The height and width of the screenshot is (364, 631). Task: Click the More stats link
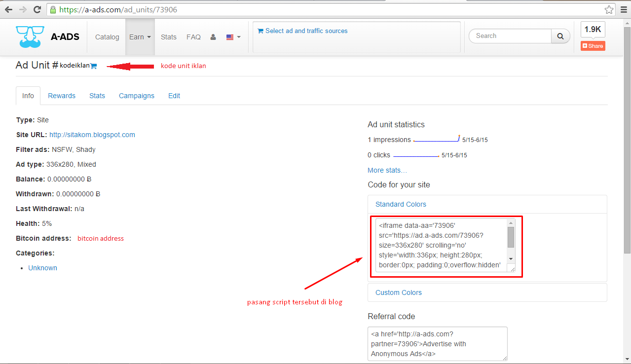pyautogui.click(x=387, y=170)
